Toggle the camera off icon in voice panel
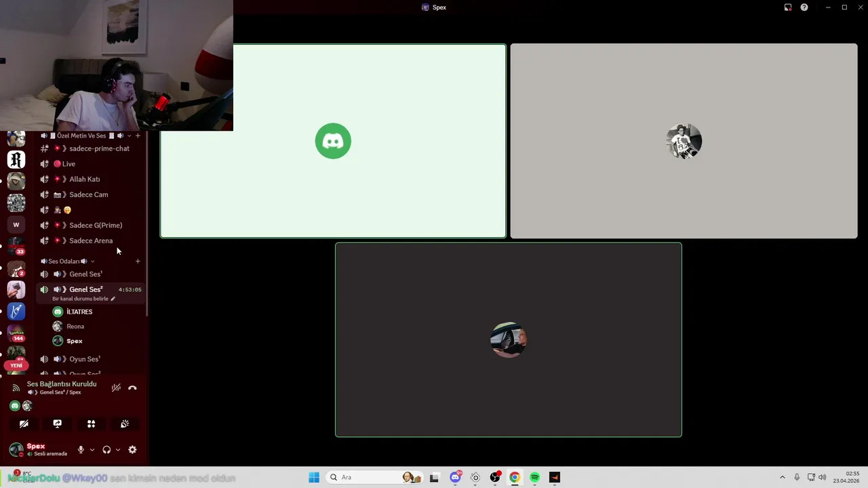 tap(24, 424)
